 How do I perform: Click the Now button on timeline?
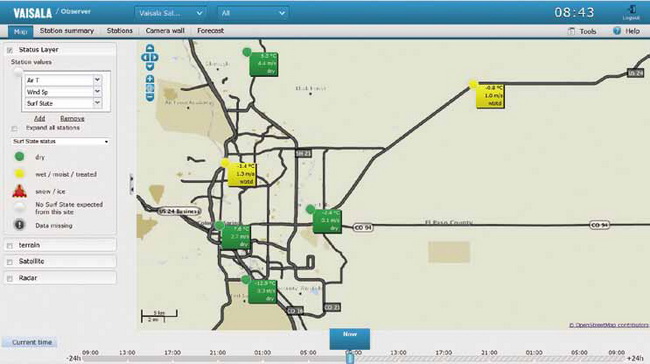(349, 339)
